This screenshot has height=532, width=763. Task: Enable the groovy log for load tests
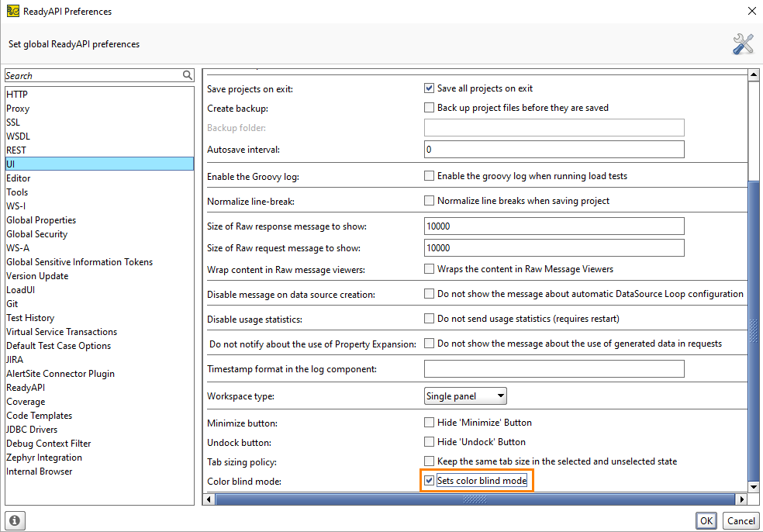click(x=429, y=176)
